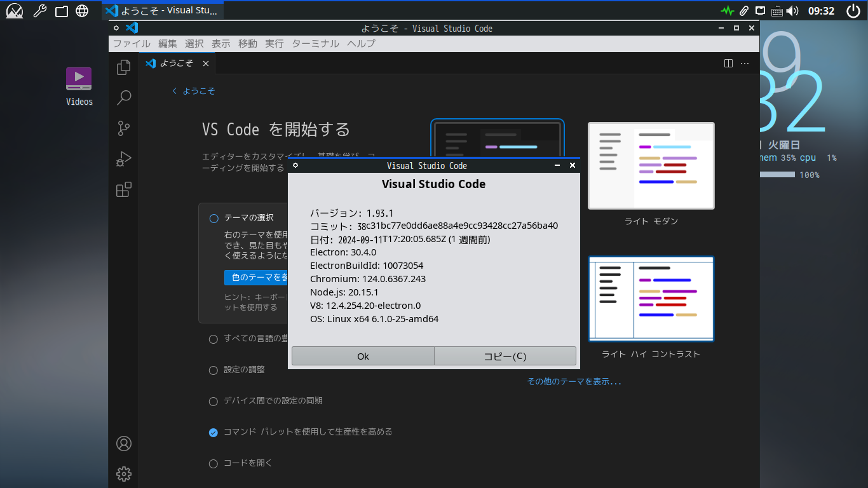Click the バージョン: 1.93.1 line
Screen dimensions: 868x488
[352, 213]
